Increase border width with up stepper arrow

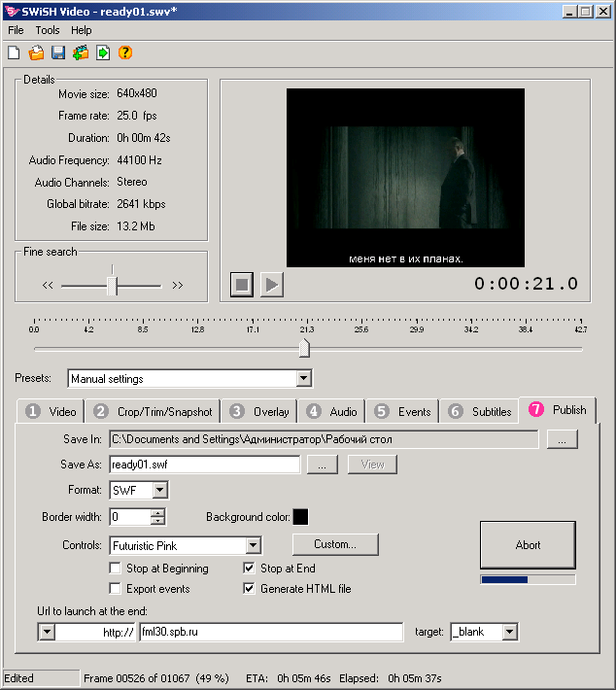(x=157, y=513)
